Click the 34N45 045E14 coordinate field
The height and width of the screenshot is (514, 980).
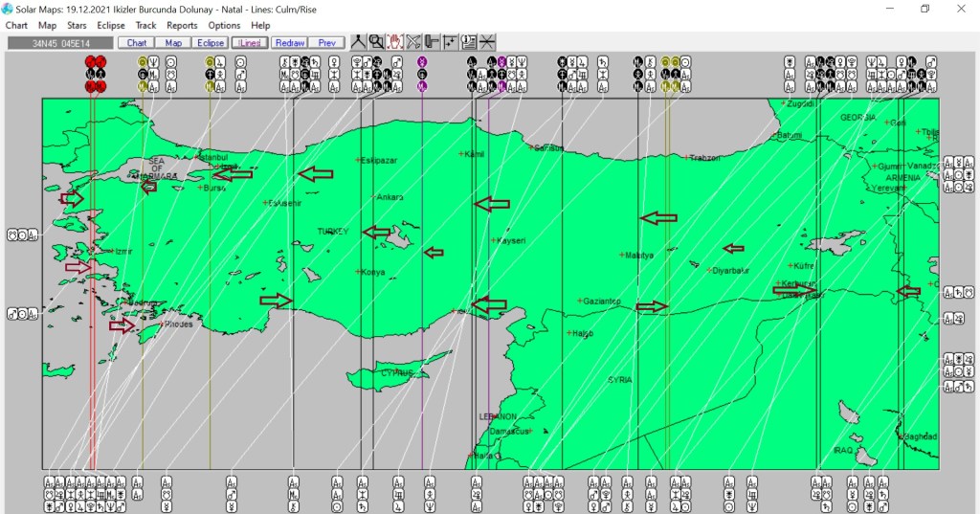(59, 43)
